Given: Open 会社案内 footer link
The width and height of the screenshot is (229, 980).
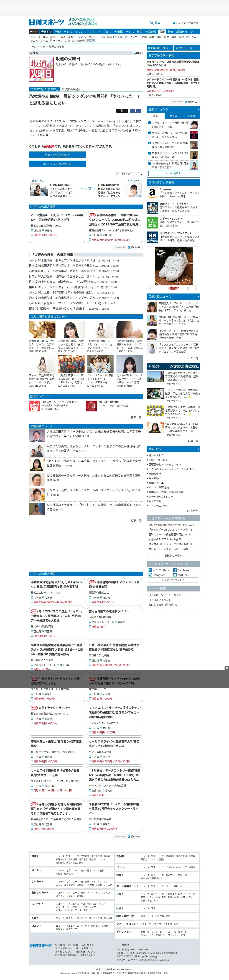Looking at the screenshot, I should tap(60, 945).
